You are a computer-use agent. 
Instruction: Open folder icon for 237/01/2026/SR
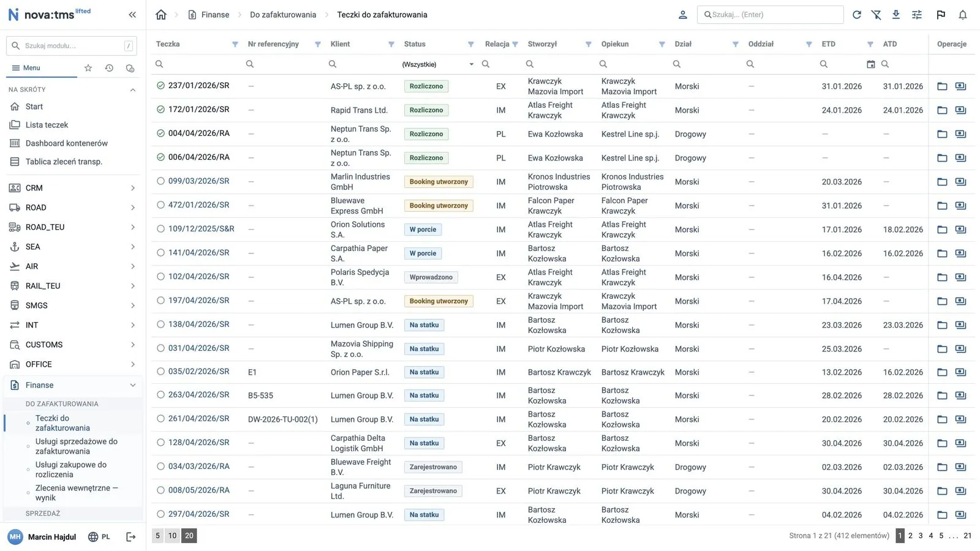(x=943, y=86)
